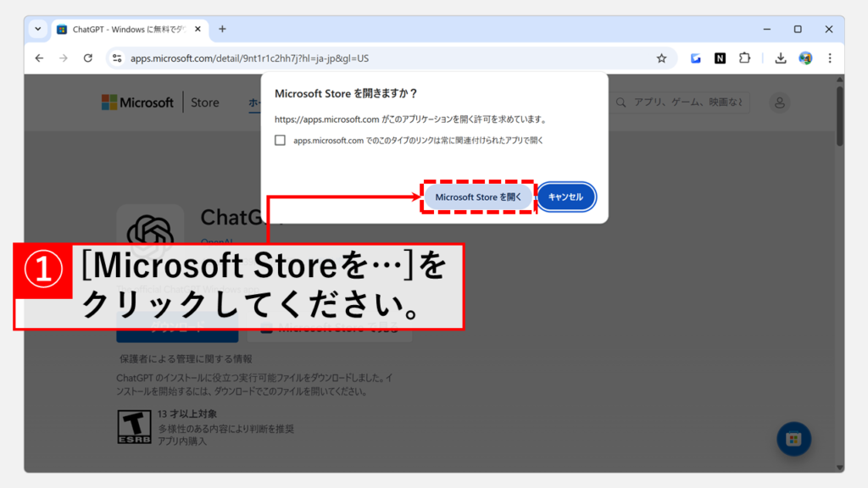
Task: Open the account sign-in avatar icon
Action: point(780,103)
